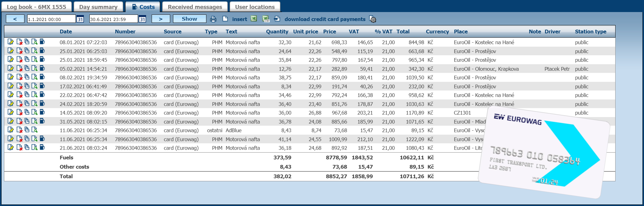Click fuel pump icon on 21.06.2021 row
This screenshot has width=644, height=206.
point(42,148)
